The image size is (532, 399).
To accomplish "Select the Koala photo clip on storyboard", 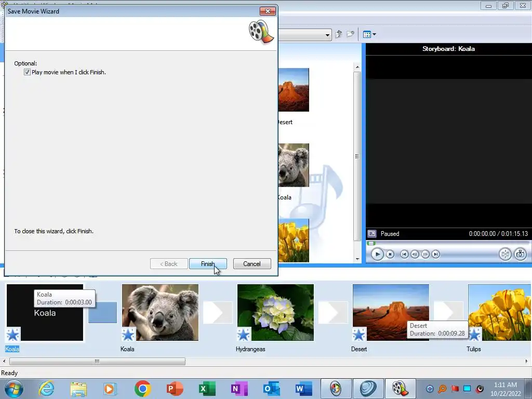I will [x=160, y=312].
